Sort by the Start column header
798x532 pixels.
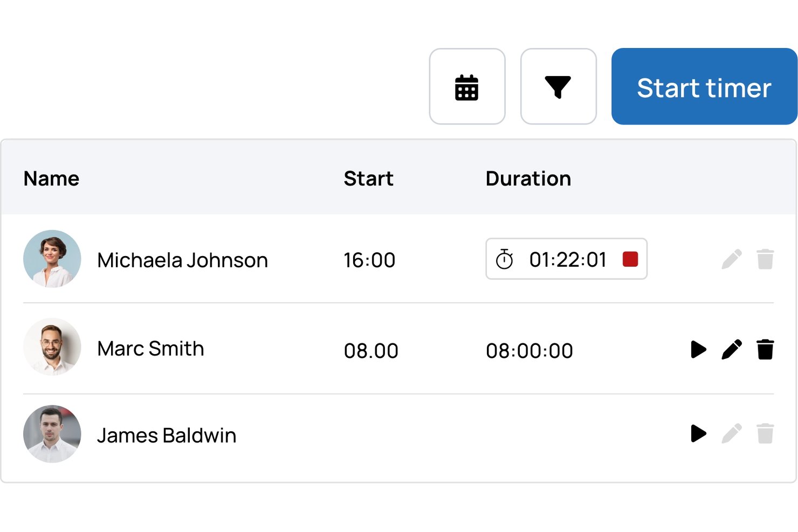[369, 178]
